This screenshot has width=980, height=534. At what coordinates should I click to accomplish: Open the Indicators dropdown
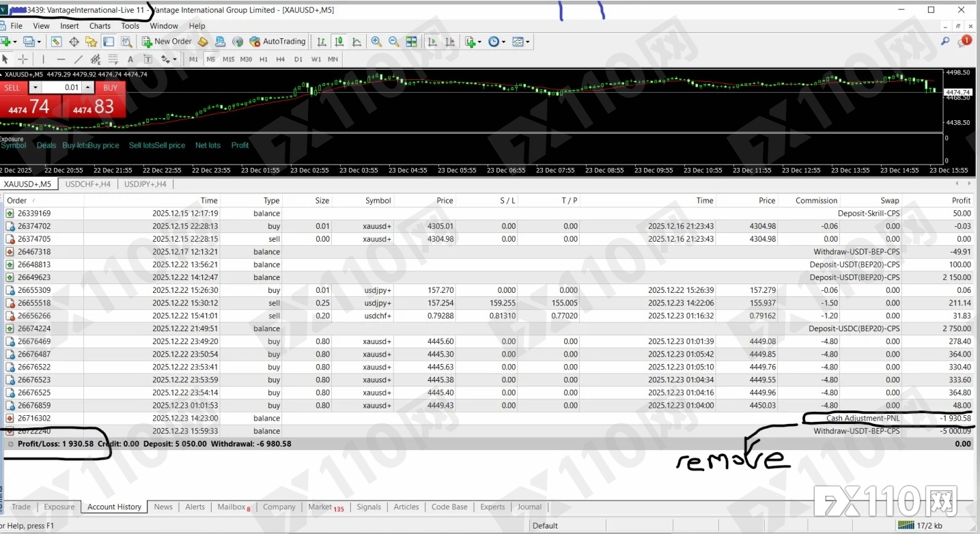[470, 42]
